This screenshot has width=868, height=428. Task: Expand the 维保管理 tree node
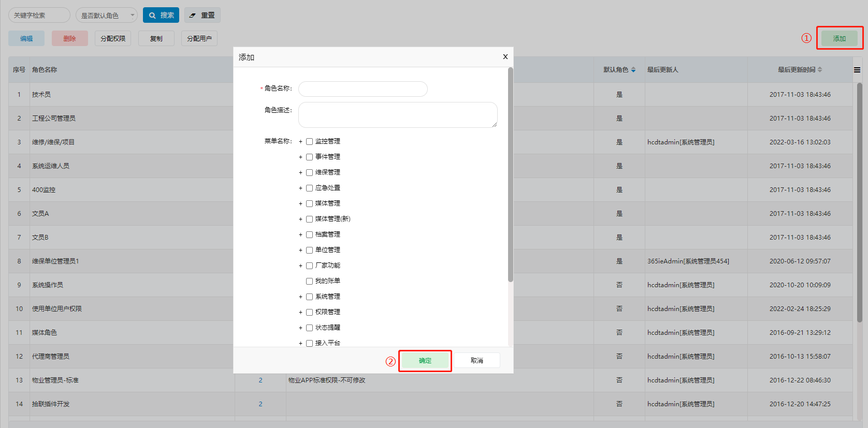pos(300,172)
